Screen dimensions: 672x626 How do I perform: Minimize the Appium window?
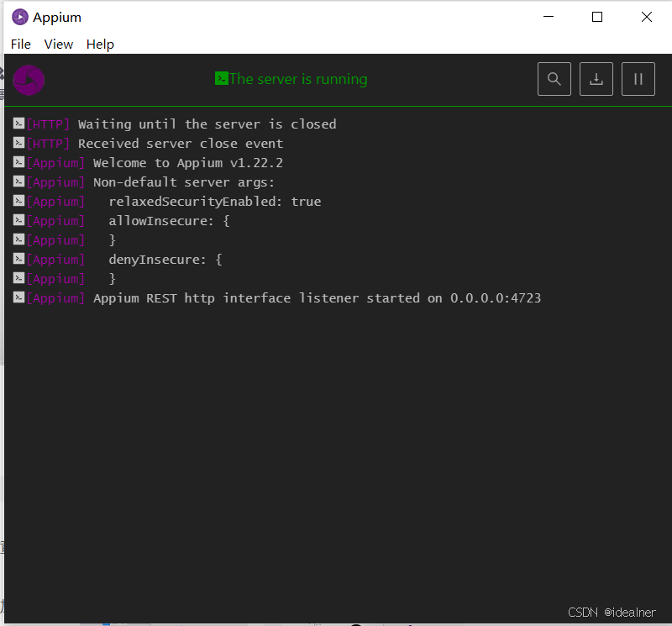click(549, 17)
